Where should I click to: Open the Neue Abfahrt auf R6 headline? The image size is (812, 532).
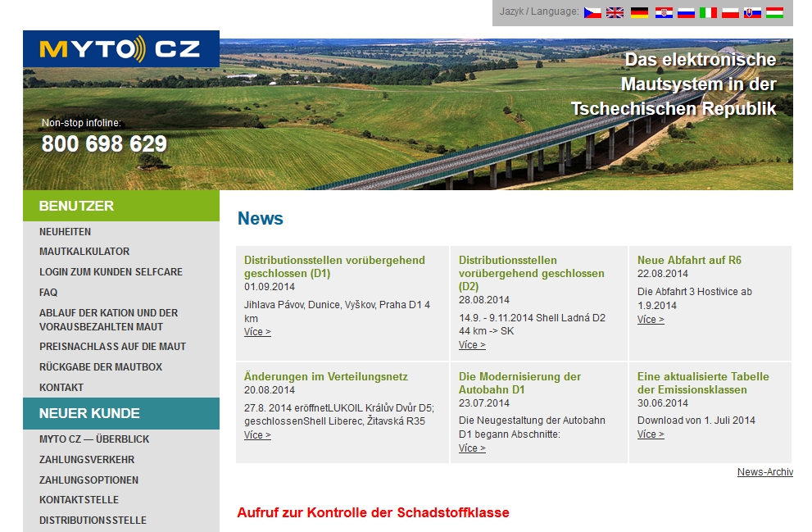click(689, 260)
